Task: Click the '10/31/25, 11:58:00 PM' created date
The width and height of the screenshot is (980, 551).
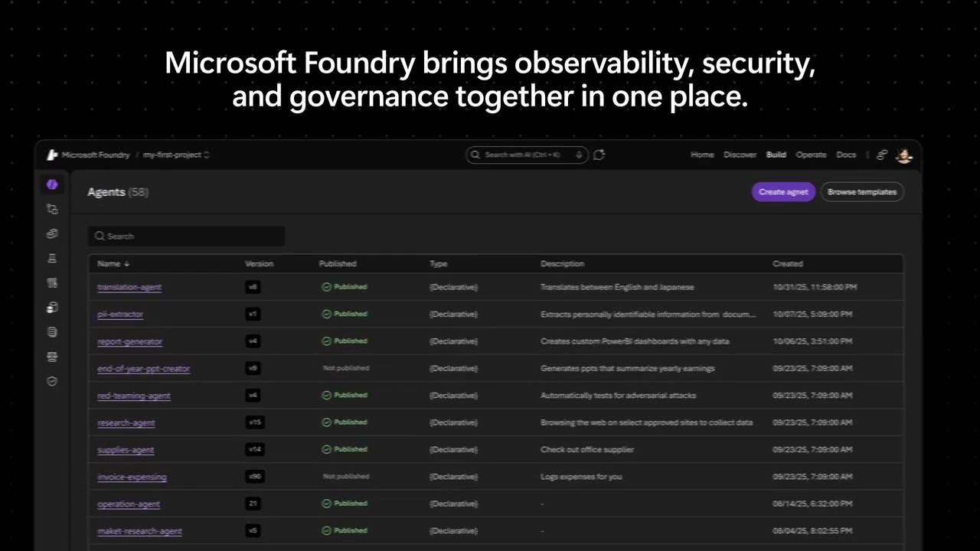Action: point(815,287)
